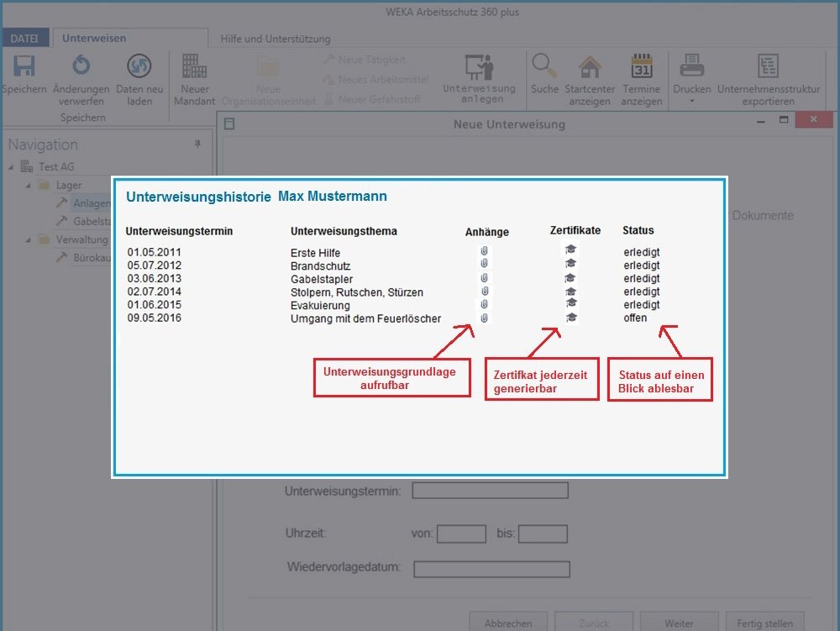Collapse the Lager folder node

pos(28,186)
